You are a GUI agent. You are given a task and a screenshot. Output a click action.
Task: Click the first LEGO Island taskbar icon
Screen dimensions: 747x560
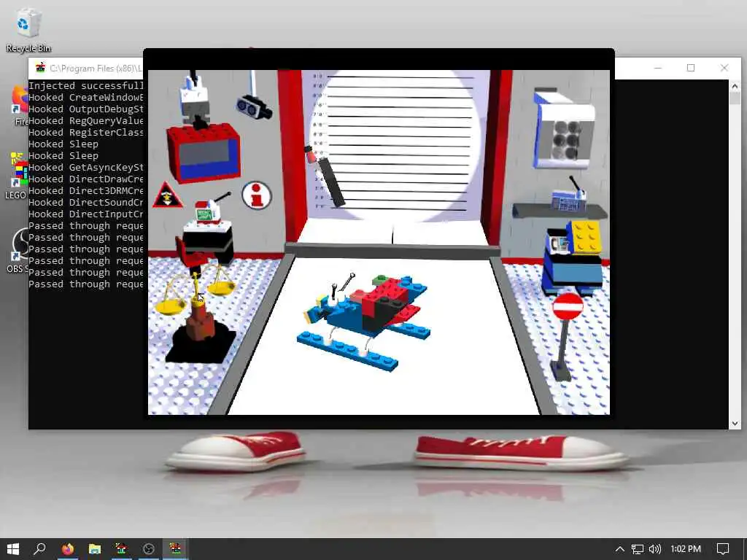122,549
